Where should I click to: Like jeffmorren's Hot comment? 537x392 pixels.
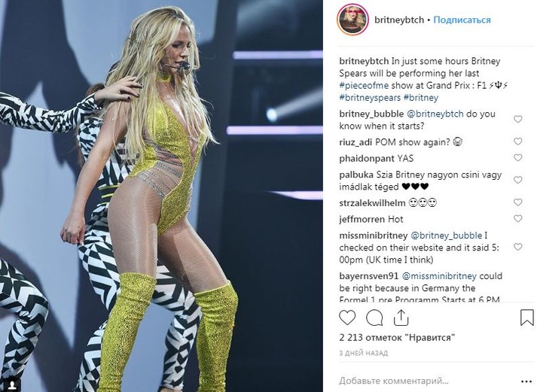pos(518,219)
